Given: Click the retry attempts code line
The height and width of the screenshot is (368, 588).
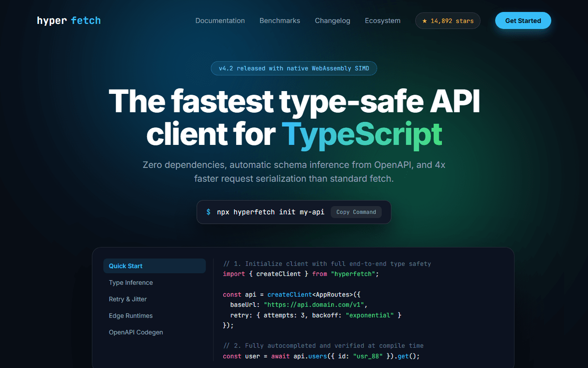Looking at the screenshot, I should point(316,315).
